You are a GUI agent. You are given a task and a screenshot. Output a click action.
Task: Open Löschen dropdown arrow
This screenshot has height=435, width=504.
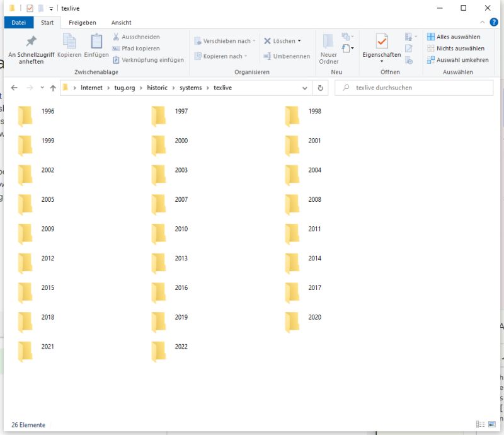299,41
